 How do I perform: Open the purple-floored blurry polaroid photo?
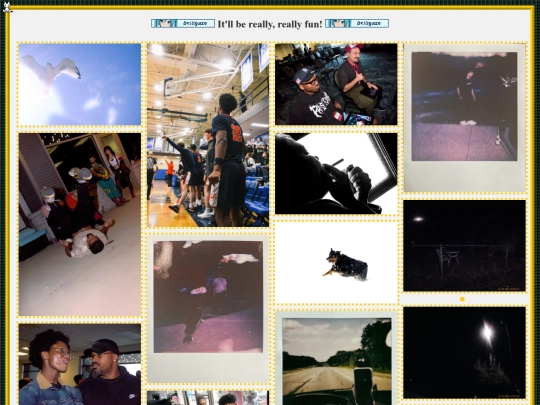[208, 309]
